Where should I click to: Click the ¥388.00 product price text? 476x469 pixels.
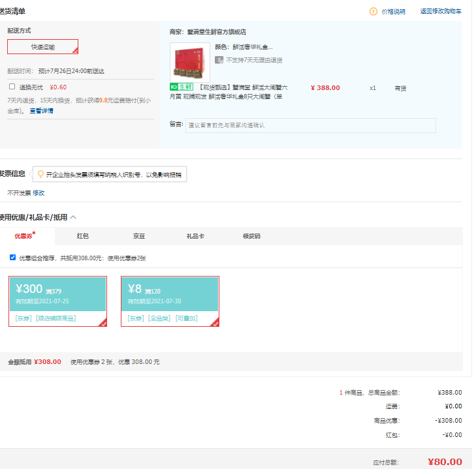coord(325,87)
